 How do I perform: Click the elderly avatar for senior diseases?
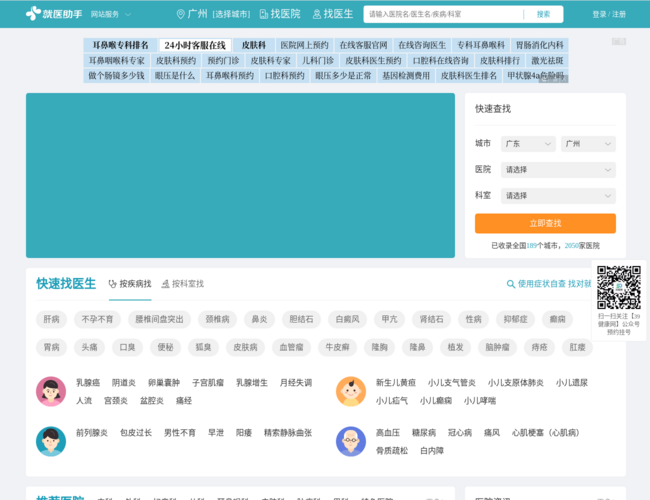pyautogui.click(x=351, y=442)
